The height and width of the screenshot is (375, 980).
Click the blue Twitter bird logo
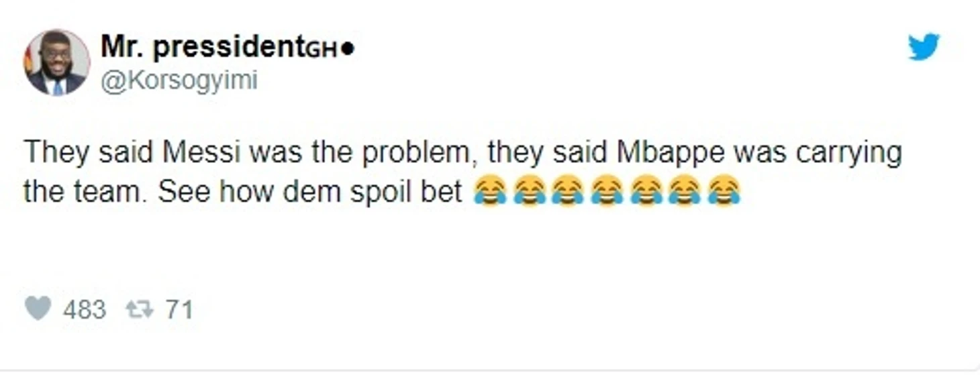point(924,47)
